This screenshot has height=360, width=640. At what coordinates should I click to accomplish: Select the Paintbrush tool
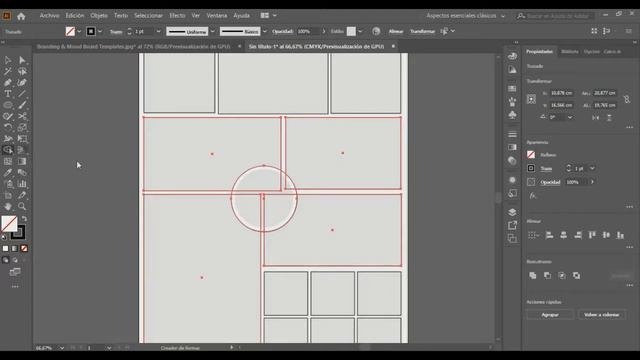click(22, 105)
